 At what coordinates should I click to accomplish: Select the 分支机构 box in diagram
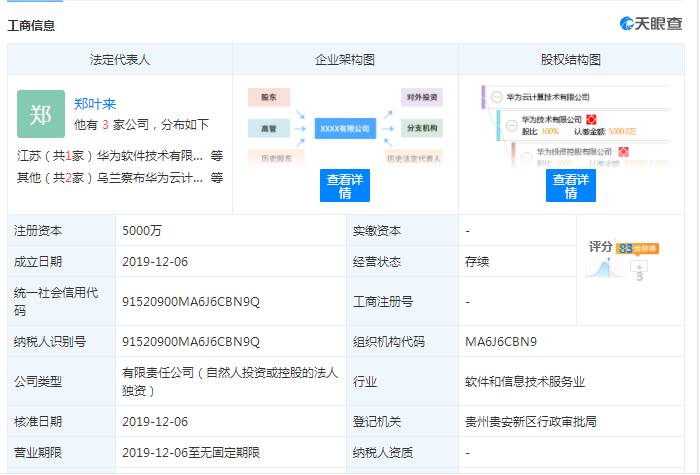422,128
